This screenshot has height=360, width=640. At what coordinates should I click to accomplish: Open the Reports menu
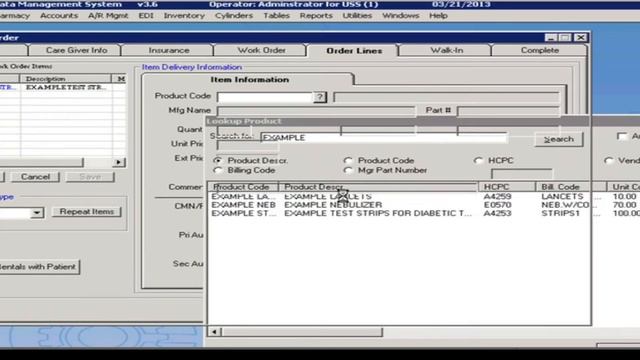[x=316, y=16]
